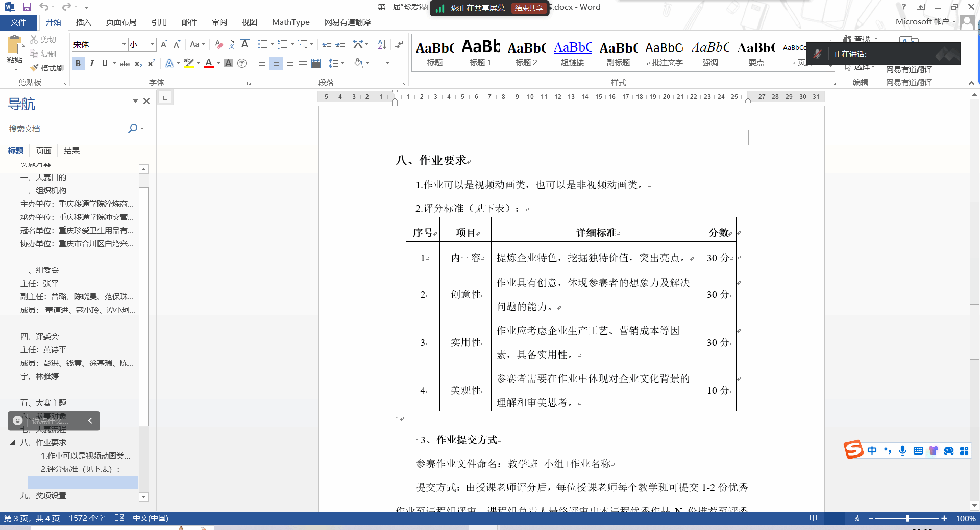Toggle character border icon
Screen dimensions: 980x530
[245, 44]
